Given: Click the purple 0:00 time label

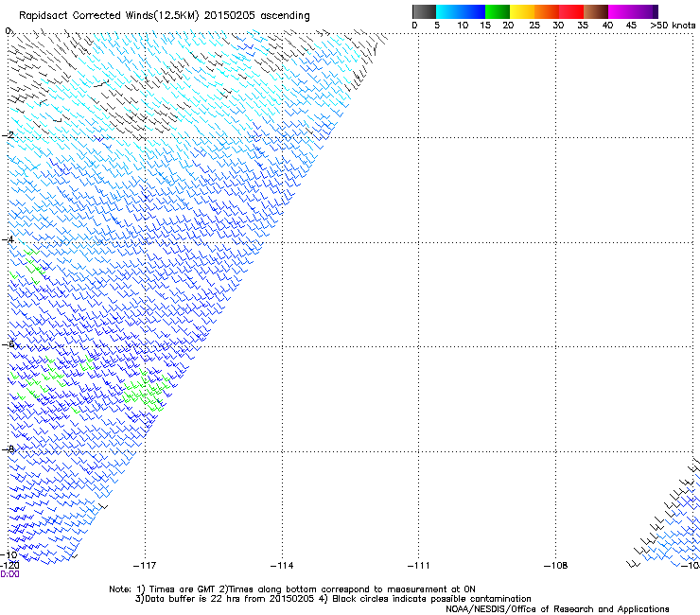Looking at the screenshot, I should tap(9, 574).
